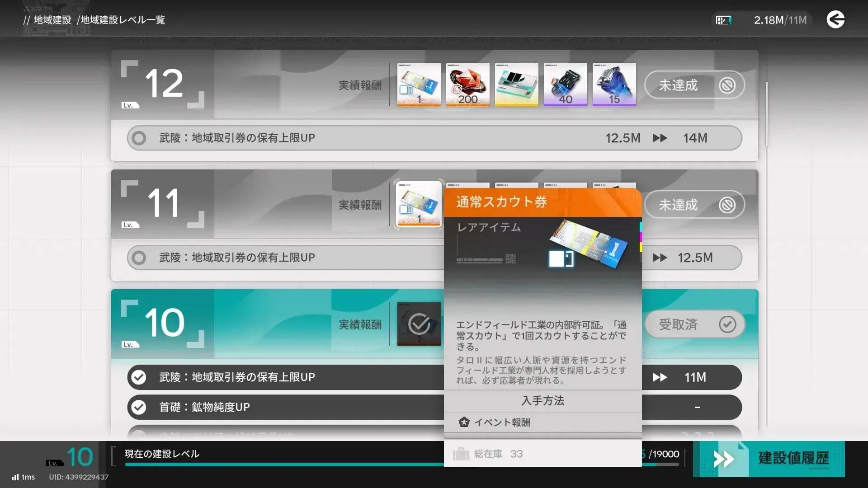The width and height of the screenshot is (868, 488).
Task: Toggle Lv.11 武陵 trade ticket limit circle
Action: click(x=139, y=258)
